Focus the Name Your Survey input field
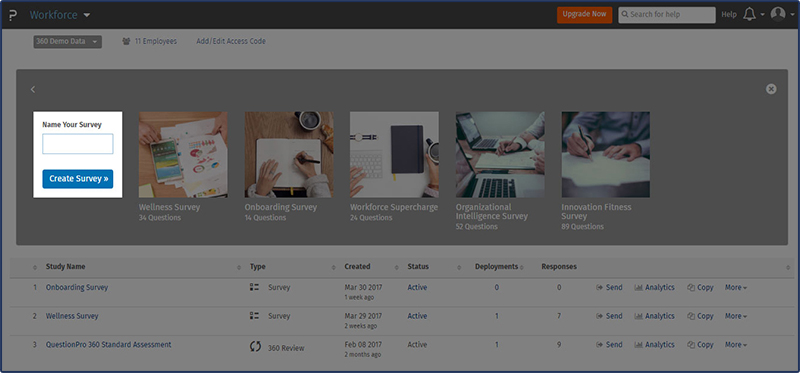The height and width of the screenshot is (373, 800). pyautogui.click(x=78, y=144)
